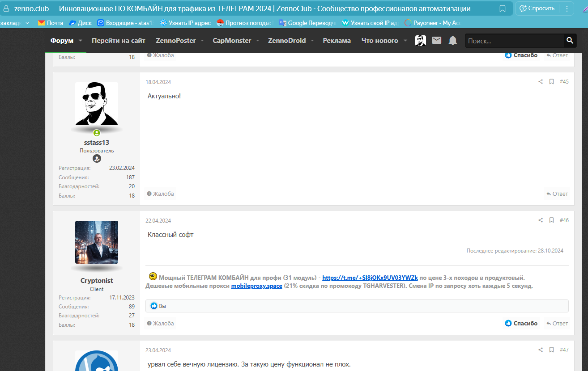Open the sstass13 username link
The image size is (588, 371).
[x=97, y=143]
